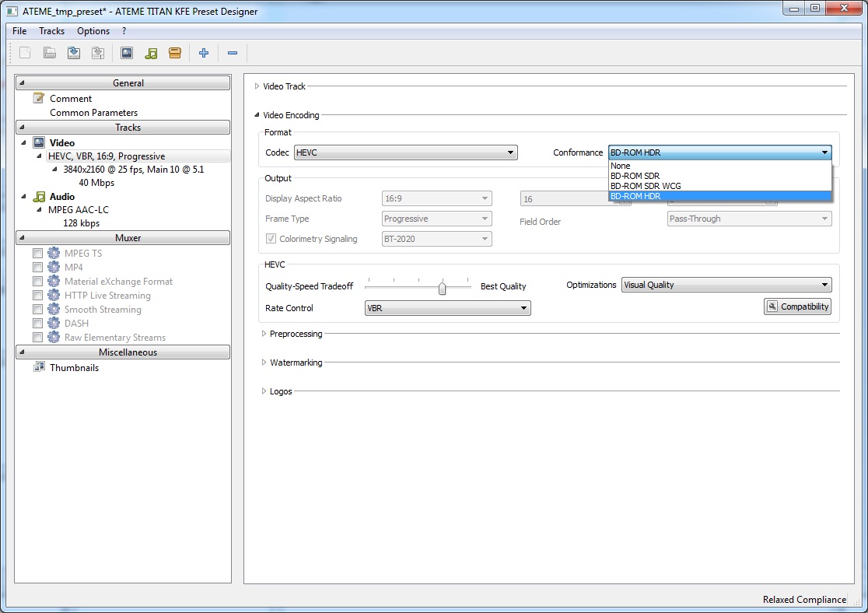Open the Options menu
The height and width of the screenshot is (613, 868).
coord(93,31)
